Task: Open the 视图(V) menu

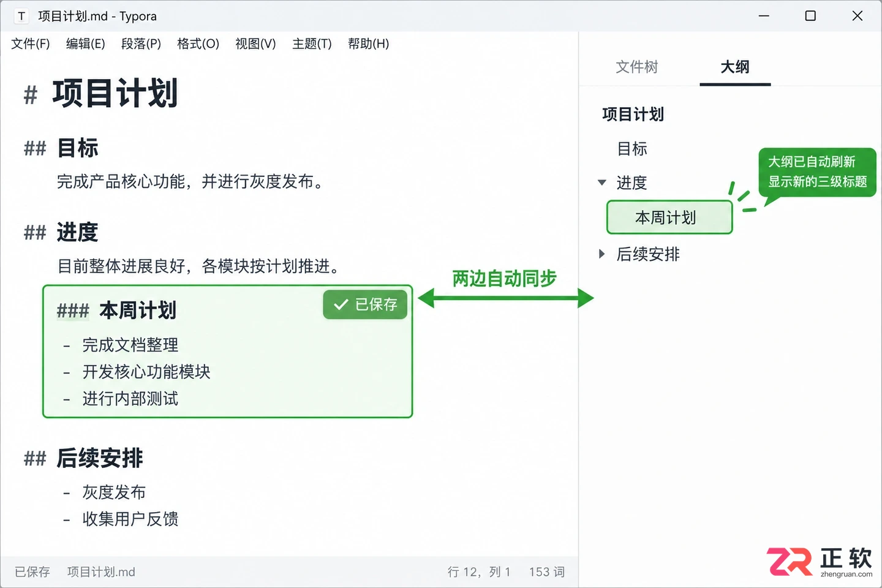Action: 255,43
